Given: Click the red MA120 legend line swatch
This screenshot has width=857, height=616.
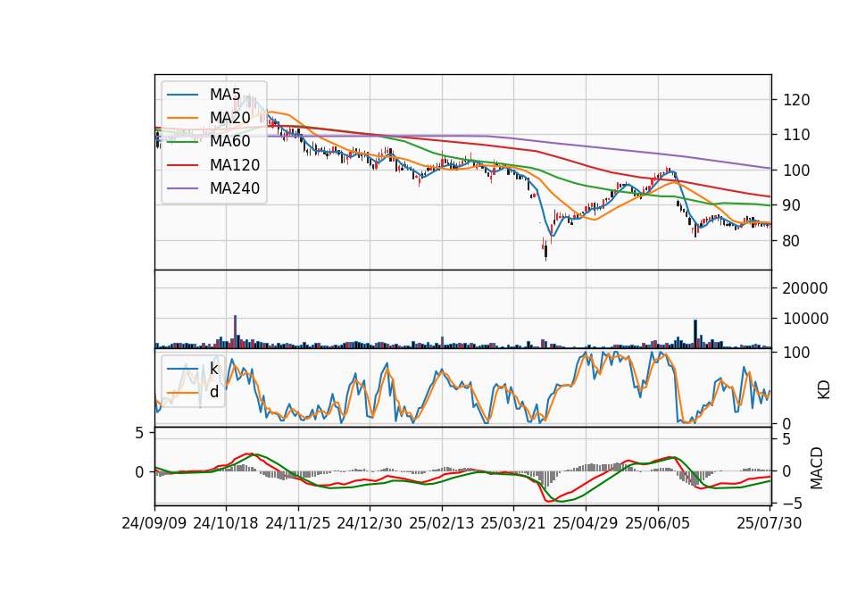Looking at the screenshot, I should click(182, 165).
